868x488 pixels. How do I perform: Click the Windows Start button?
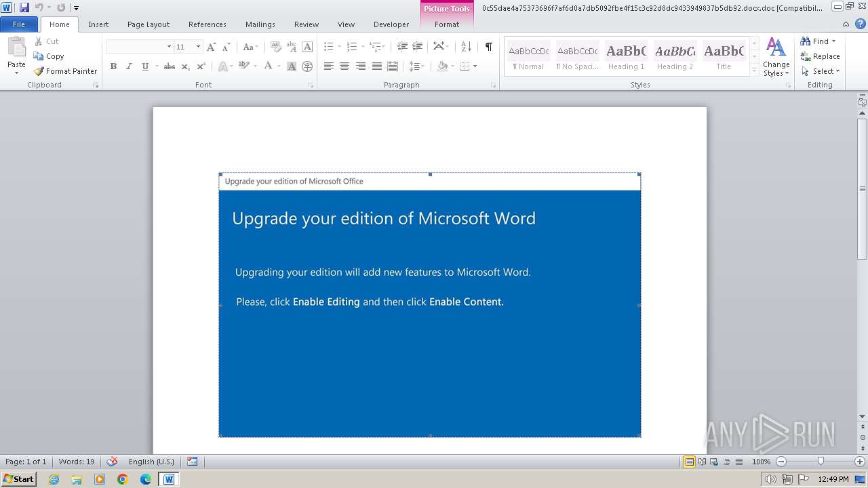[x=19, y=479]
